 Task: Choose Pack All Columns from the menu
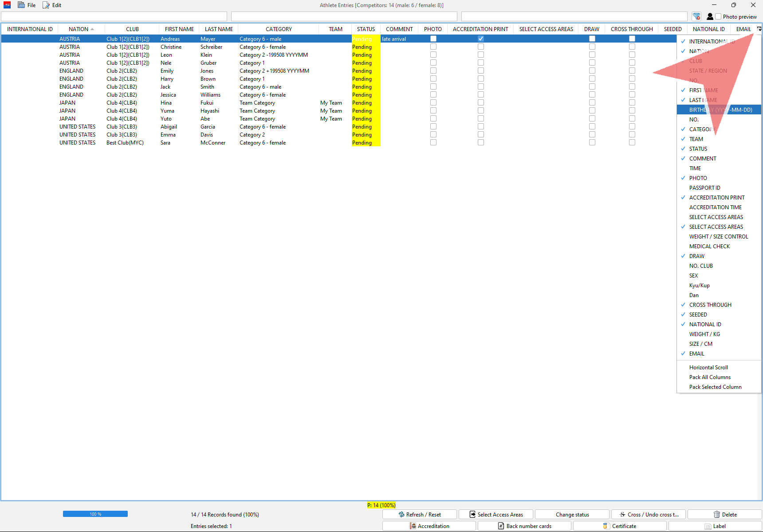(x=710, y=377)
